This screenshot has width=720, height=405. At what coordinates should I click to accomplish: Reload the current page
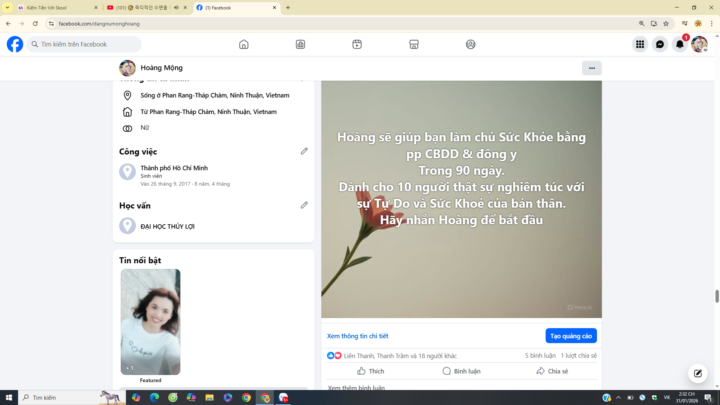35,23
